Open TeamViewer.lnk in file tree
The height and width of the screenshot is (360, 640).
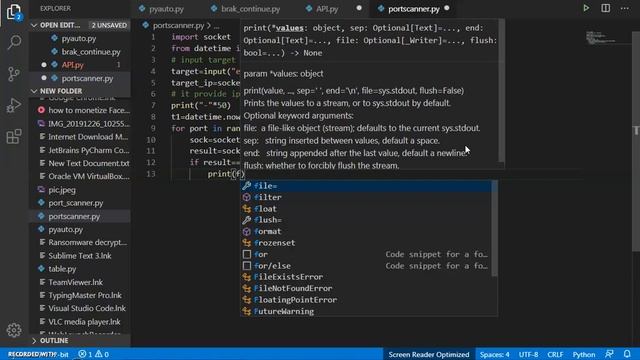tap(80, 282)
